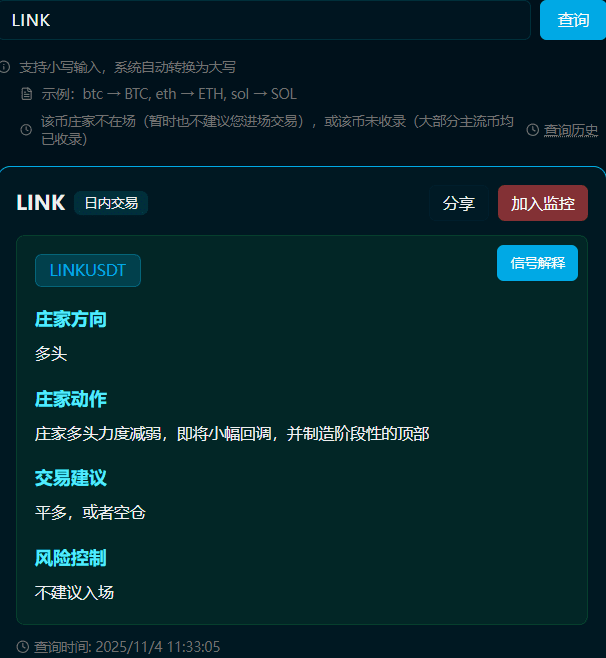Click the 日内交易 badge
Viewport: 606px width, 658px height.
111,203
